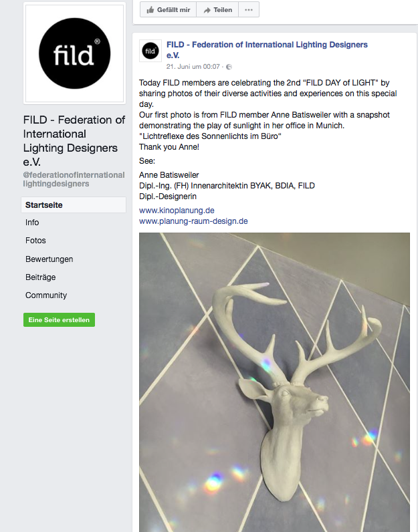Open the large fild profile logo picture

74,53
